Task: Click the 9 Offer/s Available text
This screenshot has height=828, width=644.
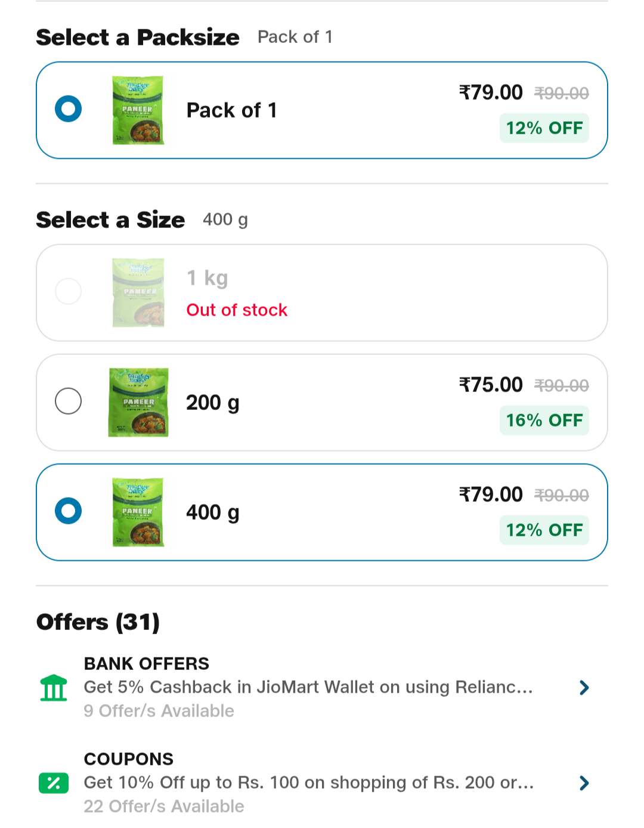Action: point(159,711)
